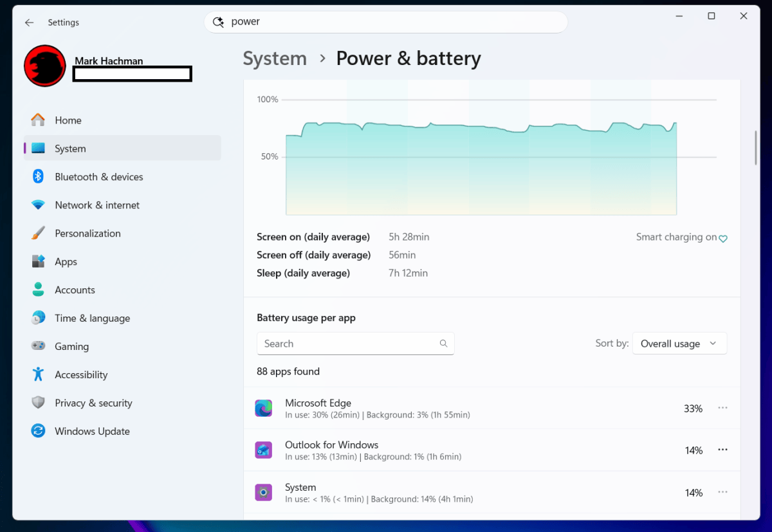The width and height of the screenshot is (772, 532).
Task: Open the Sort by Overall usage dropdown
Action: tap(679, 344)
